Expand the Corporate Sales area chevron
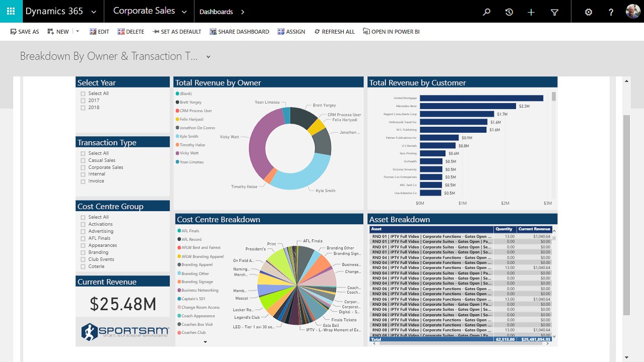 tap(184, 12)
